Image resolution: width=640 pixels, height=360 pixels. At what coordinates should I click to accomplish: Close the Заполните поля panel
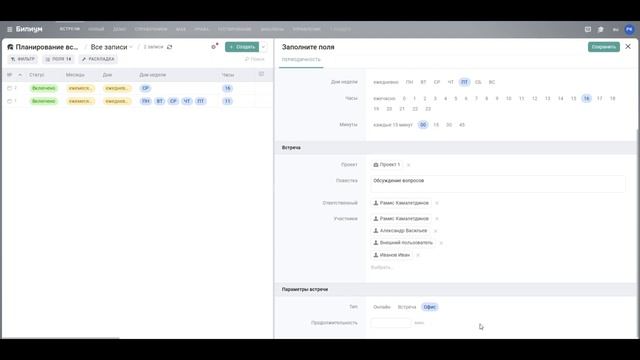pos(628,47)
